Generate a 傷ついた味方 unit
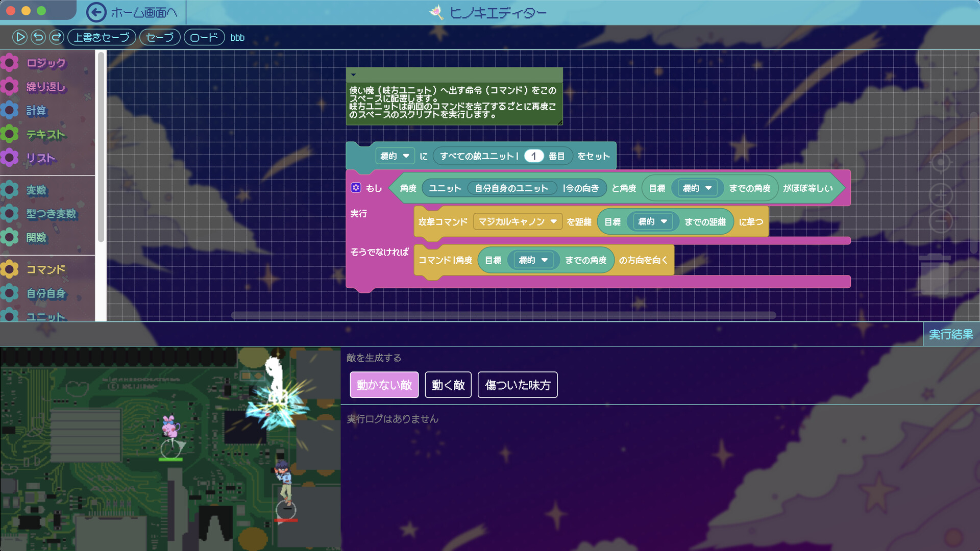The image size is (980, 551). tap(517, 385)
